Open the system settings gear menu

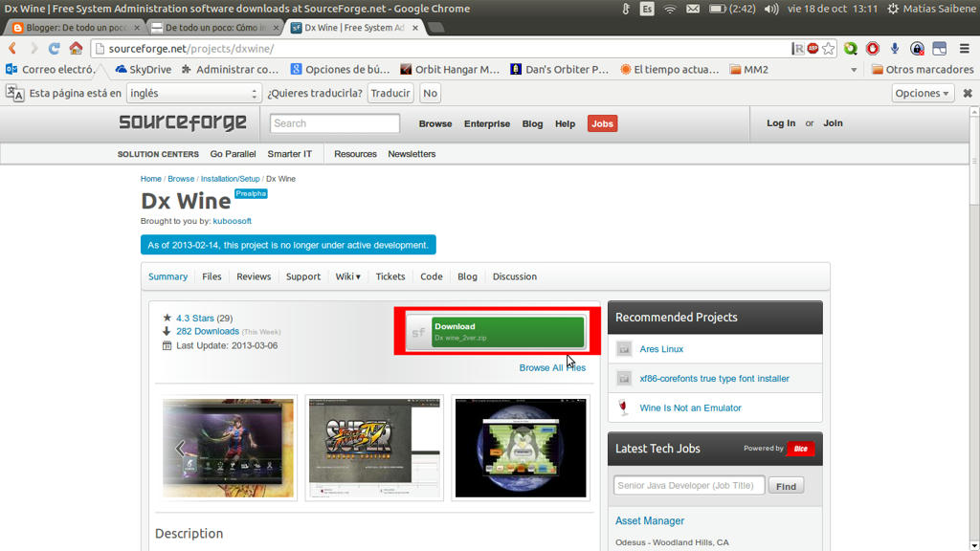pos(893,9)
